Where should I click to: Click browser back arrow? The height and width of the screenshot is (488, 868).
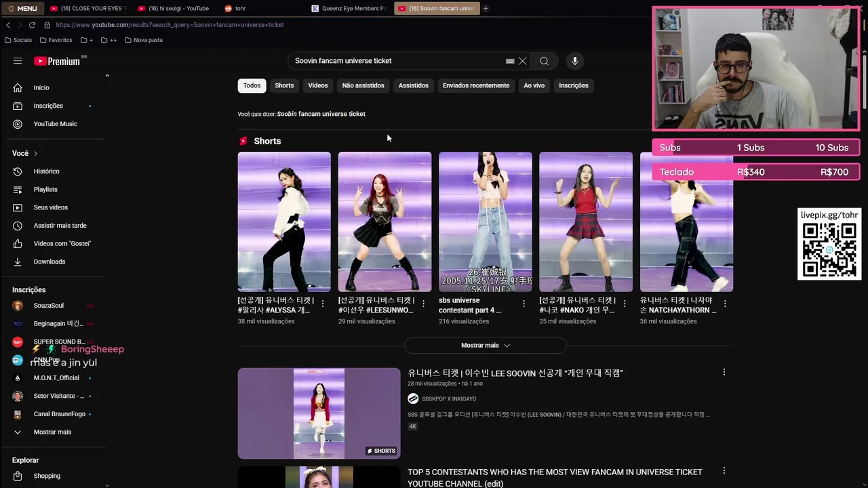(8, 25)
